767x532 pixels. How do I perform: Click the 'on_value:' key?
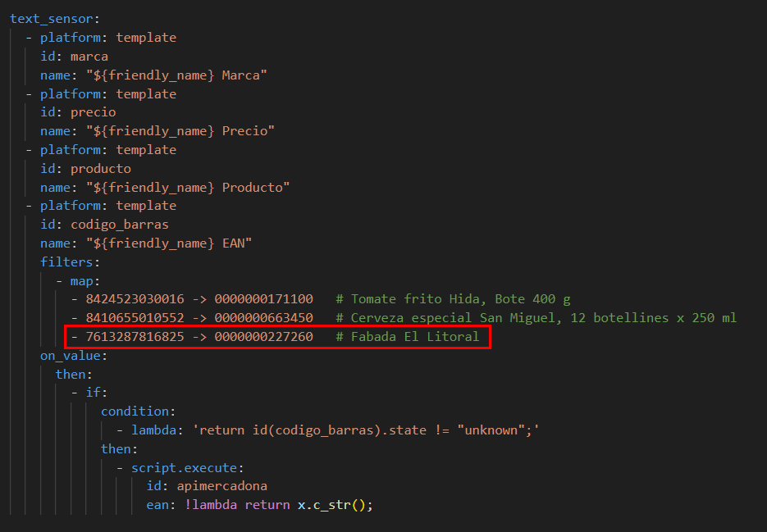[74, 356]
